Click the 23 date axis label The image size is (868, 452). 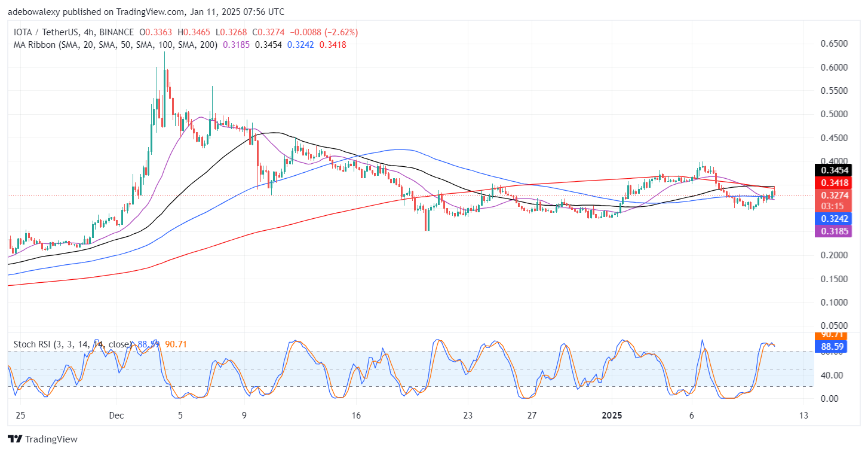coord(468,416)
